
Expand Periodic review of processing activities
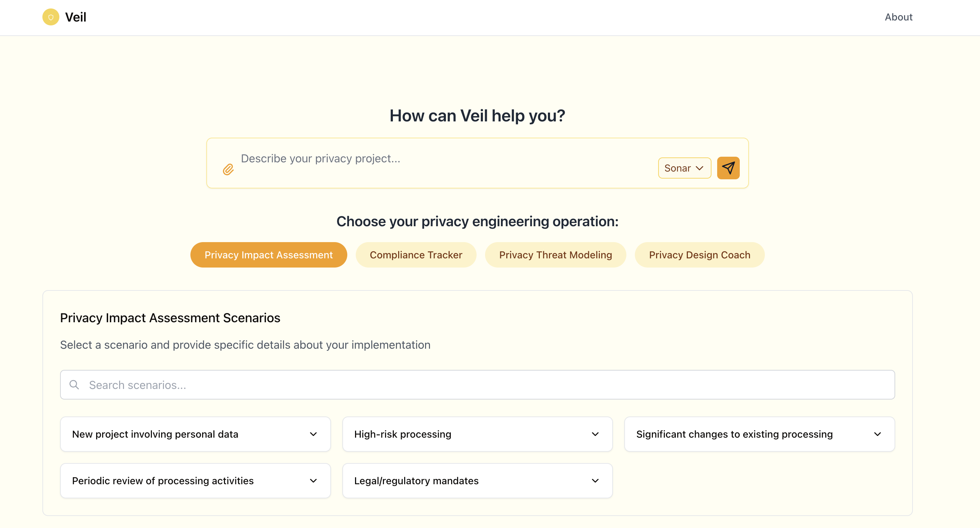(x=195, y=480)
